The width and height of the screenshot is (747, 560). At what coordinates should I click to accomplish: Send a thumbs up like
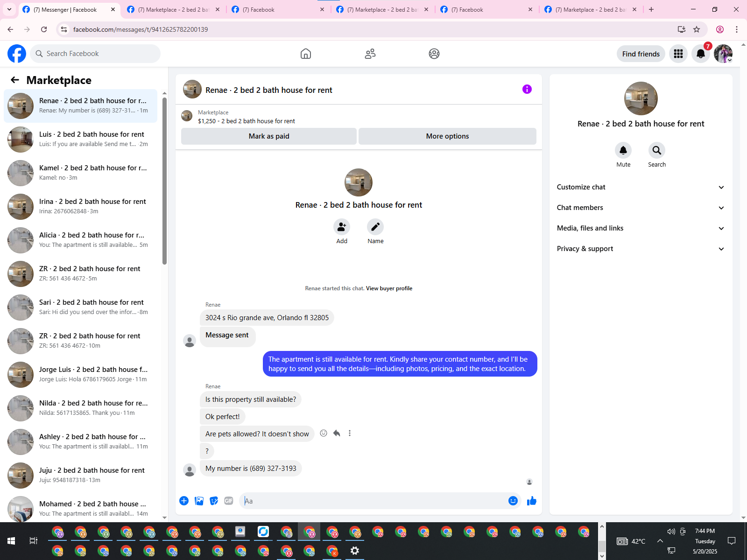[532, 501]
